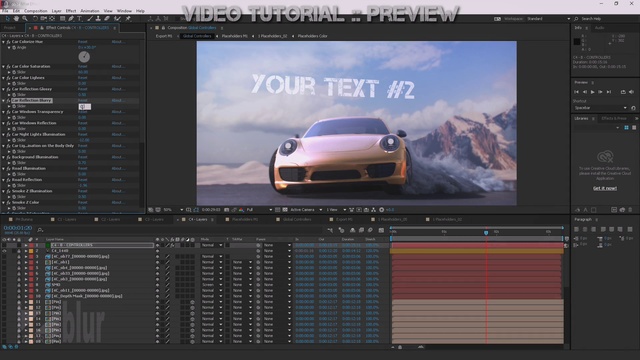This screenshot has width=640, height=360.
Task: Switch to C1 - Layers timeline tab
Action: (x=67, y=220)
